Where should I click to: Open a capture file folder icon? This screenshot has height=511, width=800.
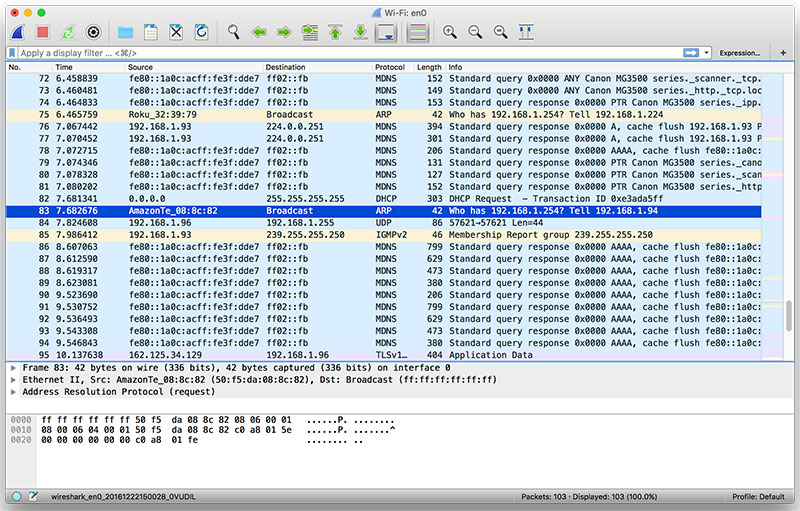pyautogui.click(x=126, y=33)
